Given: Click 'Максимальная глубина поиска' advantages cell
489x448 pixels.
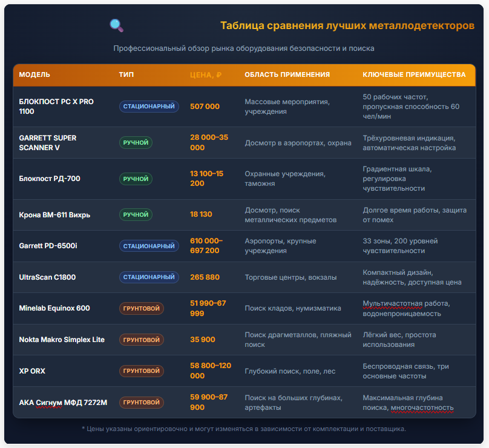Looking at the screenshot, I should [x=408, y=403].
